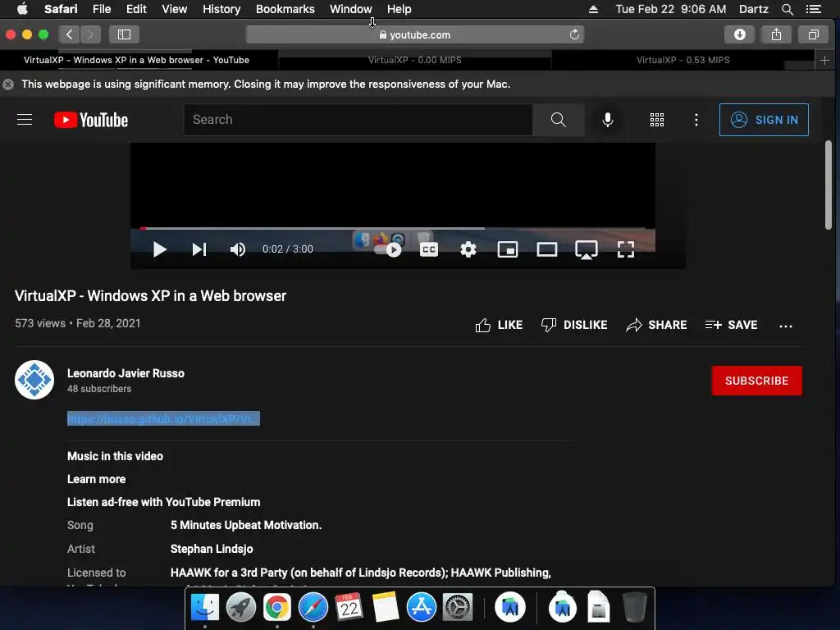Open video player settings gear
Image resolution: width=840 pixels, height=630 pixels.
tap(468, 249)
